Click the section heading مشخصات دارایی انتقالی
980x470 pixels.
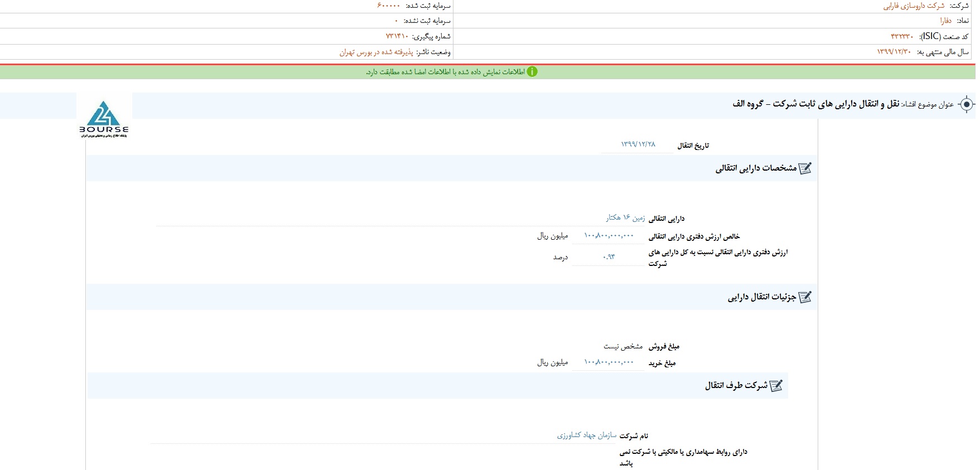(x=756, y=168)
